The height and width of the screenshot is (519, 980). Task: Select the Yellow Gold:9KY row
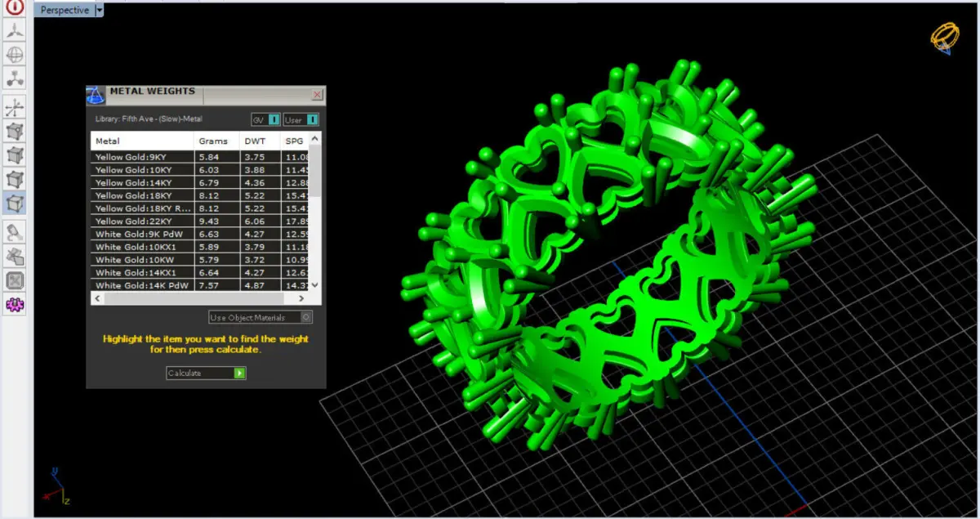coord(201,157)
